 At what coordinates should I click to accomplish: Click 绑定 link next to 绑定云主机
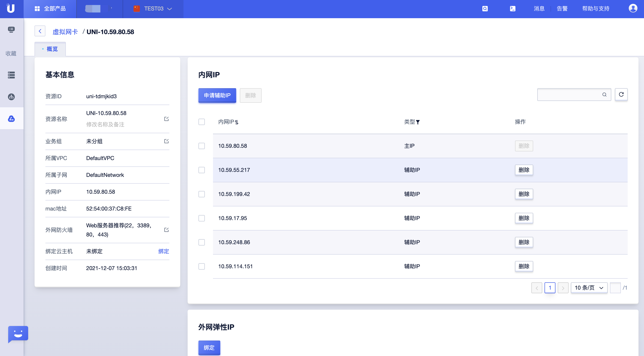(163, 251)
